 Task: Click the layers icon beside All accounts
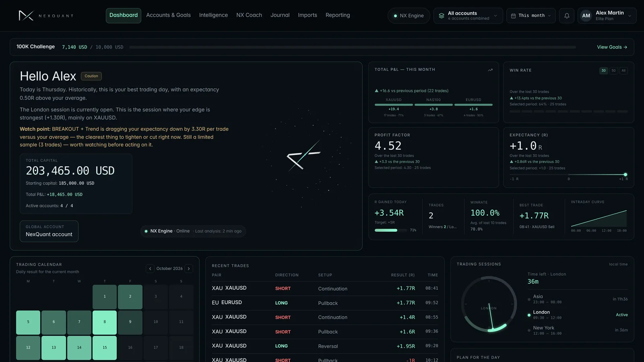(442, 16)
